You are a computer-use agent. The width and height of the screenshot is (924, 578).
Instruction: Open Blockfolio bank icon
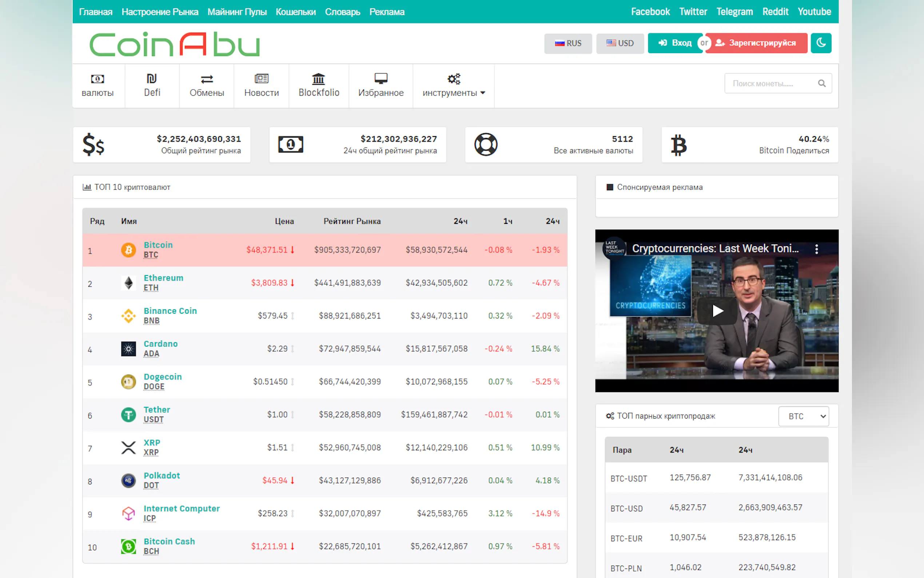318,79
